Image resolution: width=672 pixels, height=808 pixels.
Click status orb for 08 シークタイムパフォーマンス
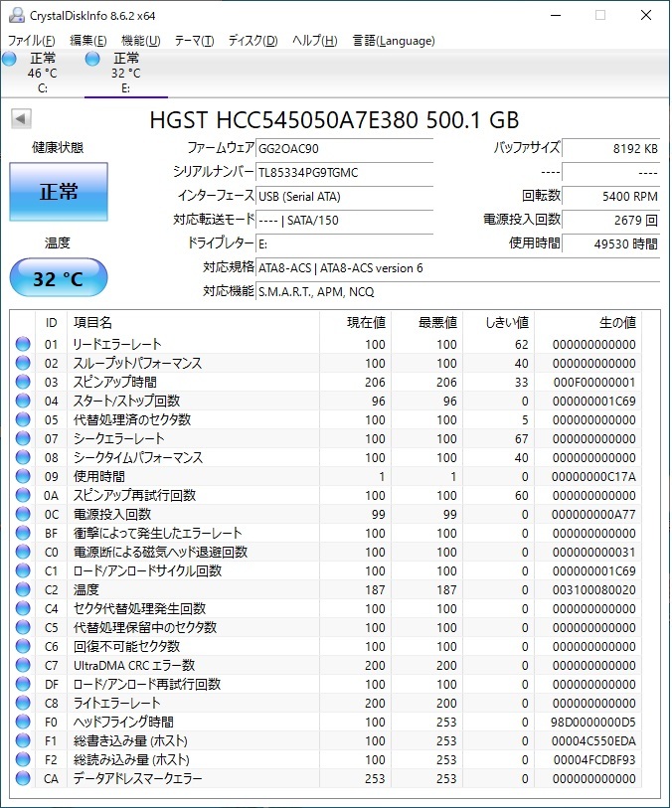tap(23, 457)
